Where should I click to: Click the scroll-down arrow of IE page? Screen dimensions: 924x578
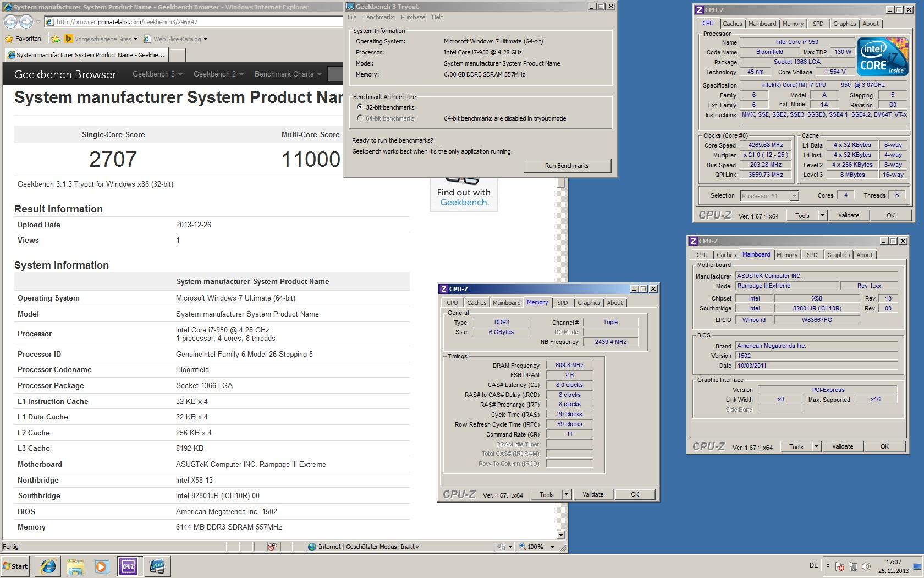[560, 535]
